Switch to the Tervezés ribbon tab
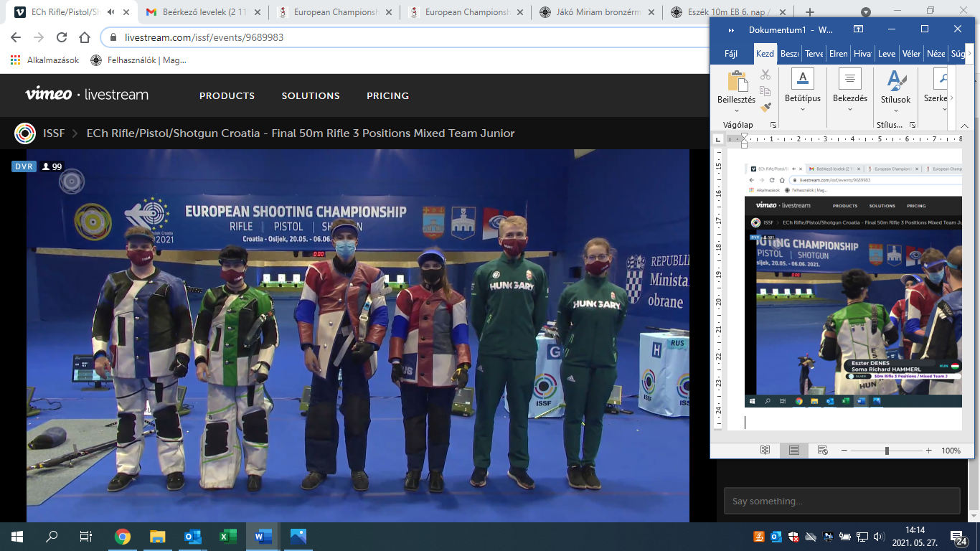 pos(814,54)
